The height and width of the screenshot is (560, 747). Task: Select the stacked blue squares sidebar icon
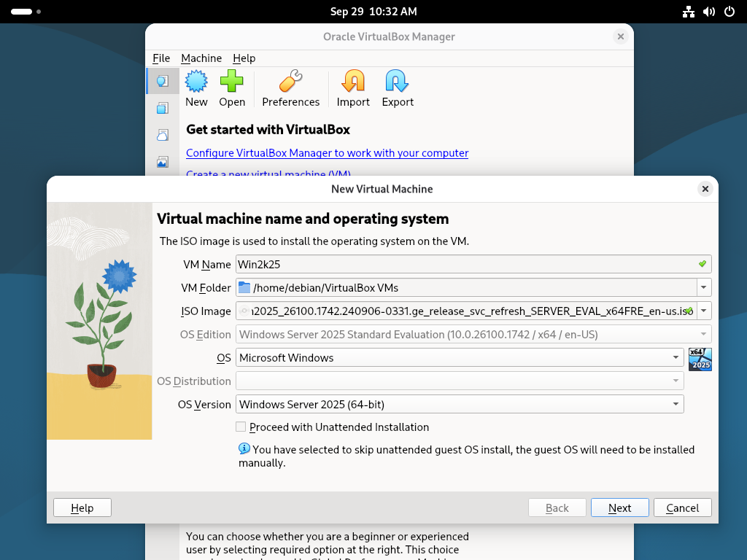tap(163, 108)
